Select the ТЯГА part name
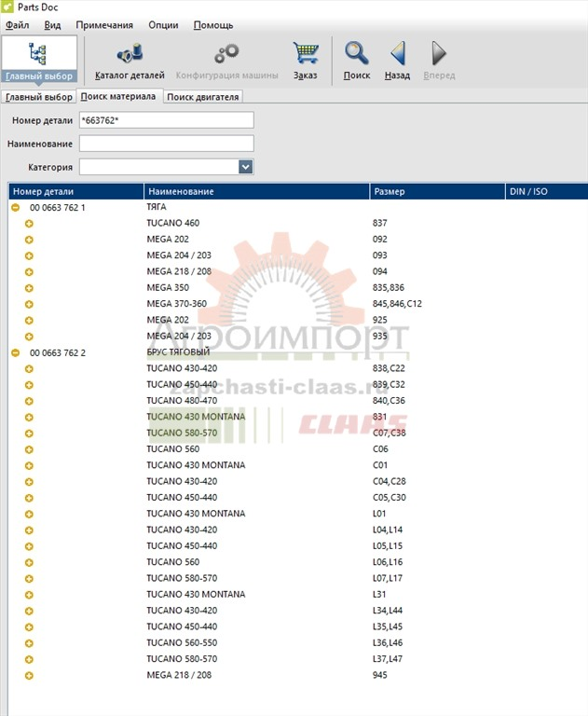Viewport: 588px width, 716px height. click(x=157, y=207)
